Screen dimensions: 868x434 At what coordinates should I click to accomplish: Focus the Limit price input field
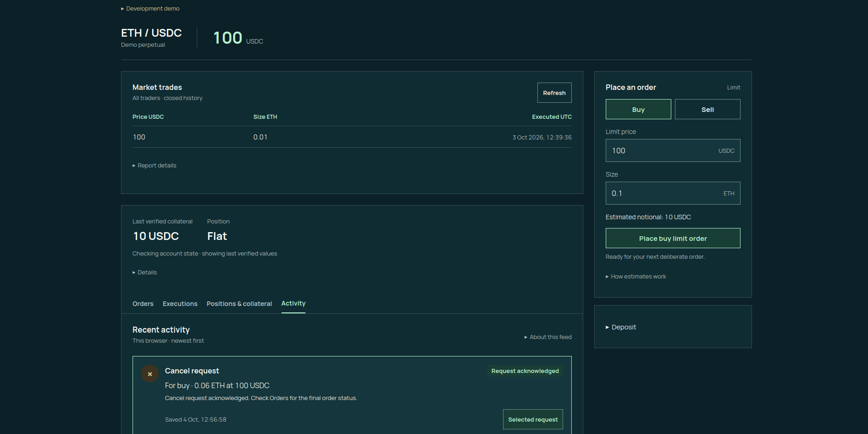coord(673,150)
